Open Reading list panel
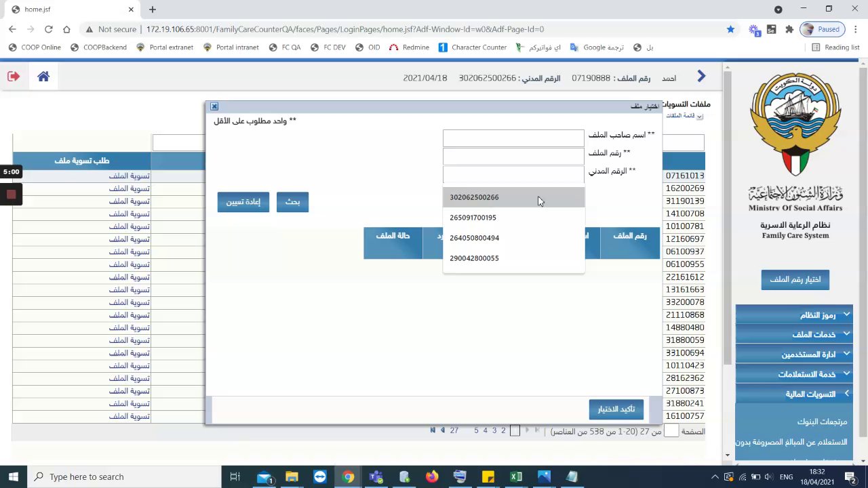This screenshot has height=488, width=868. pos(835,47)
